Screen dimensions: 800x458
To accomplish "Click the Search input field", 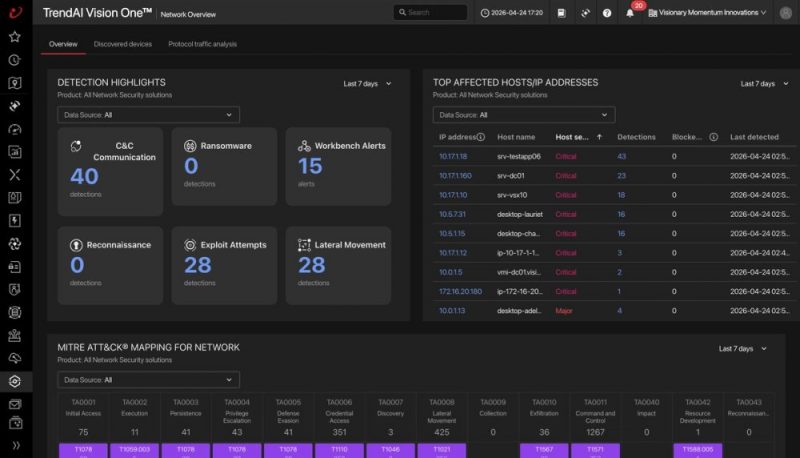I will pos(430,12).
